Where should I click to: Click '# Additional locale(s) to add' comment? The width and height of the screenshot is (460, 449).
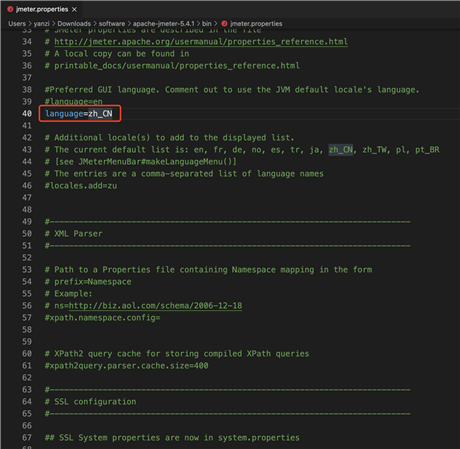[x=170, y=138]
